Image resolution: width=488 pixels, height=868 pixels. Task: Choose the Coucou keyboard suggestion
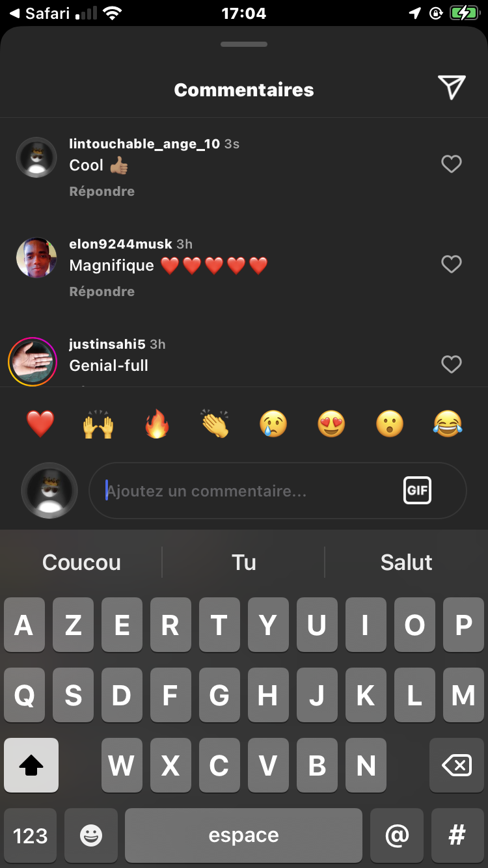pyautogui.click(x=81, y=562)
